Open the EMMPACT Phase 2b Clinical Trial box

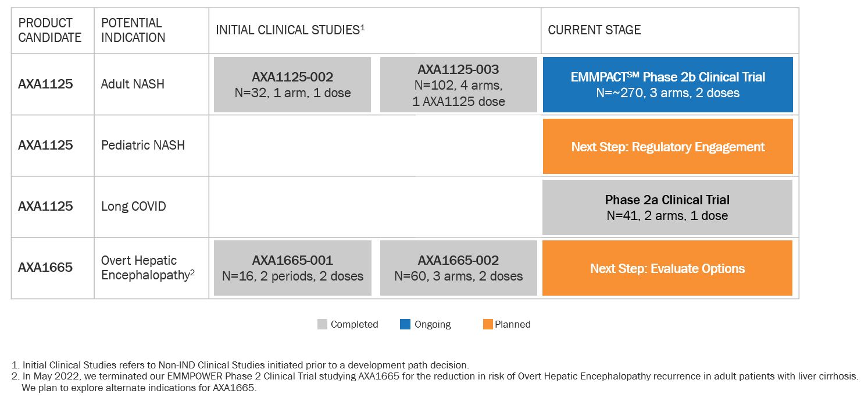click(667, 84)
